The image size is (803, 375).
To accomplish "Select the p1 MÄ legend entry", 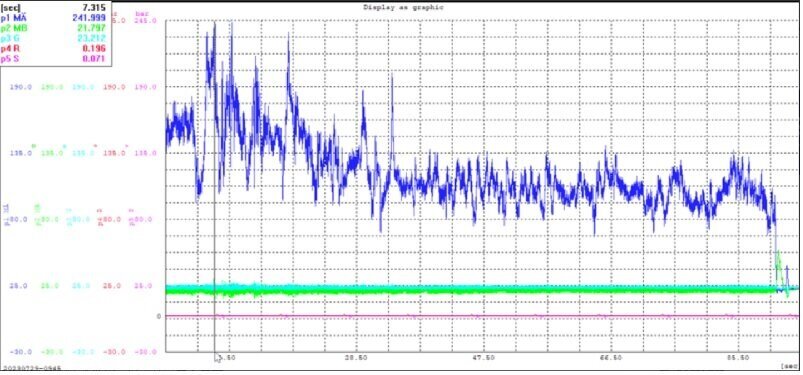I will (14, 18).
